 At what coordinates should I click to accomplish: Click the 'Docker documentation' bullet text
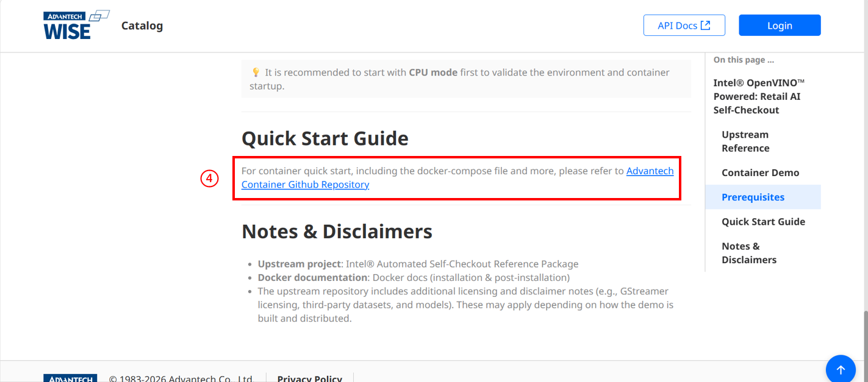pyautogui.click(x=414, y=277)
